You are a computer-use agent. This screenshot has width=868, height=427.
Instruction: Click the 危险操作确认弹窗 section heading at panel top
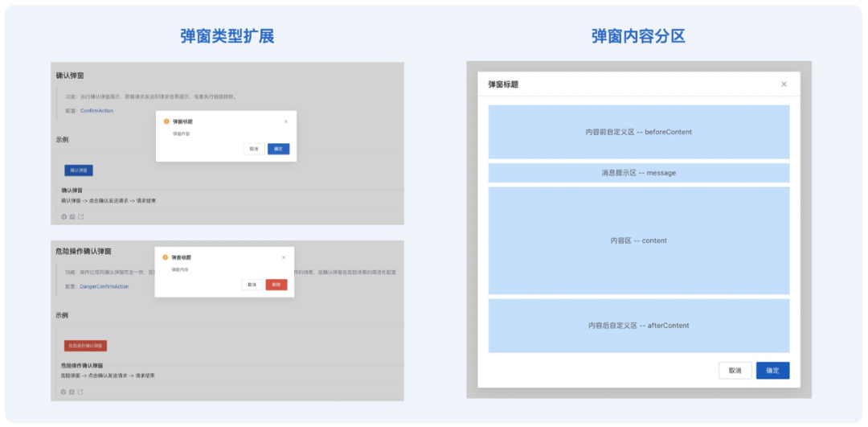(x=84, y=251)
